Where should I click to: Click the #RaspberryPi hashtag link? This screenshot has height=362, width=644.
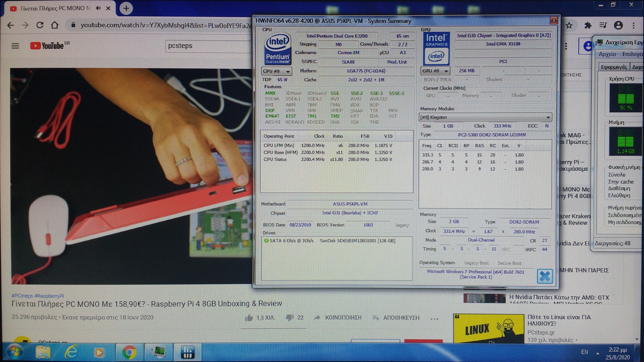(x=49, y=296)
